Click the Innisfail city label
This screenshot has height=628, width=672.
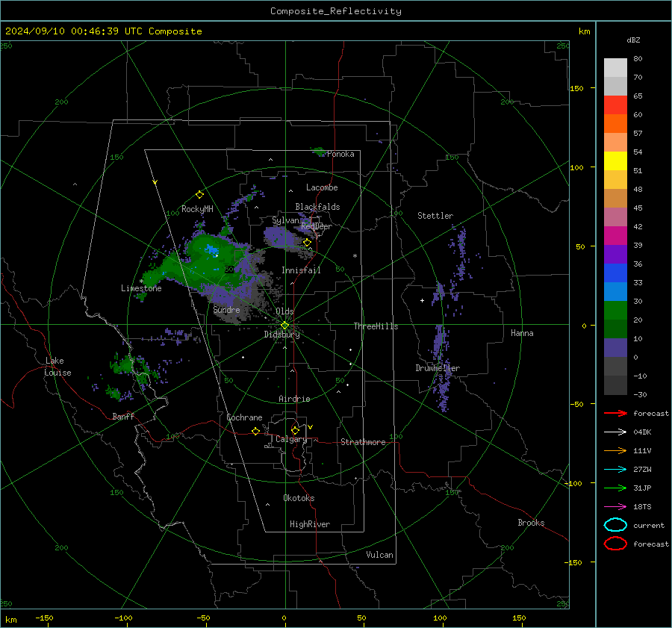301,270
